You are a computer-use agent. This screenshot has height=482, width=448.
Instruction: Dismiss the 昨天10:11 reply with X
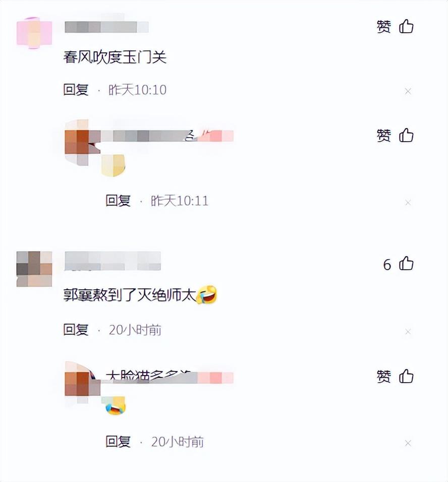408,203
